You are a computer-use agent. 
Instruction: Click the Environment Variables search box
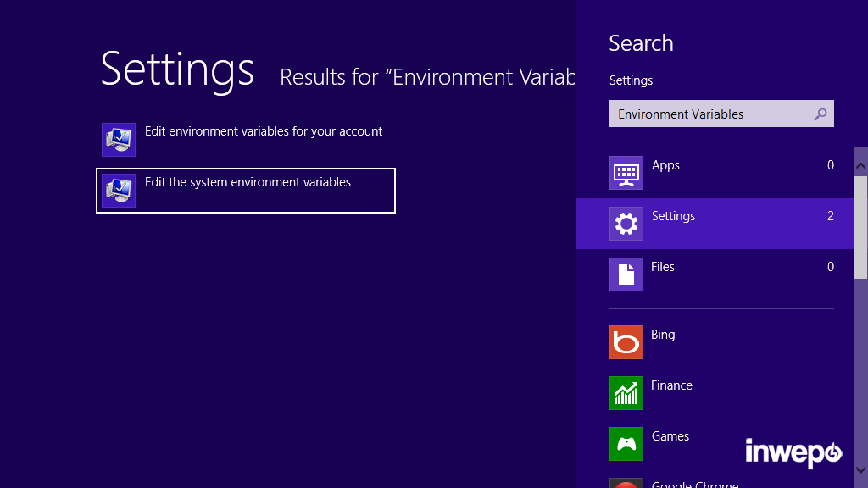[710, 114]
